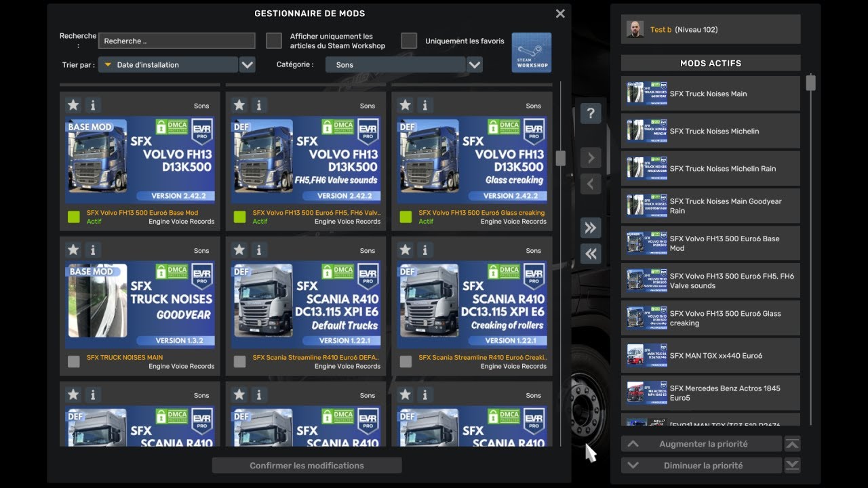868x488 pixels.
Task: Activate SFX TRUCK NOISES MAIN checkbox
Action: click(74, 362)
